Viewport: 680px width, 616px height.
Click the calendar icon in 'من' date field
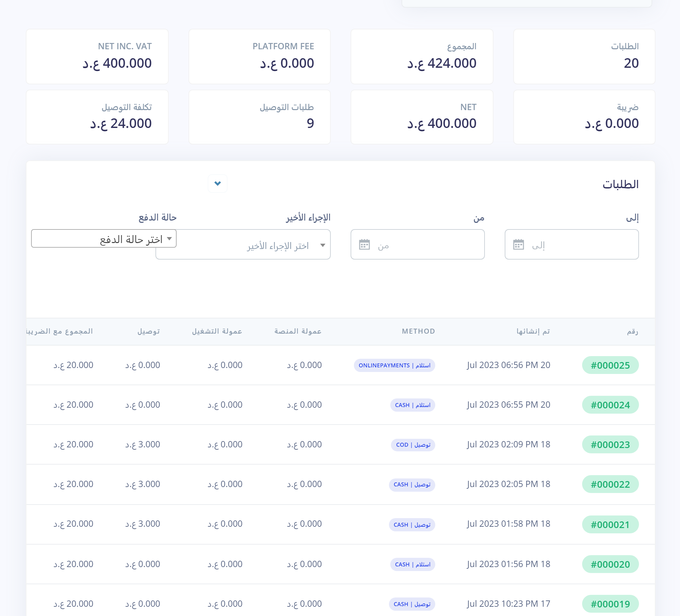coord(364,244)
